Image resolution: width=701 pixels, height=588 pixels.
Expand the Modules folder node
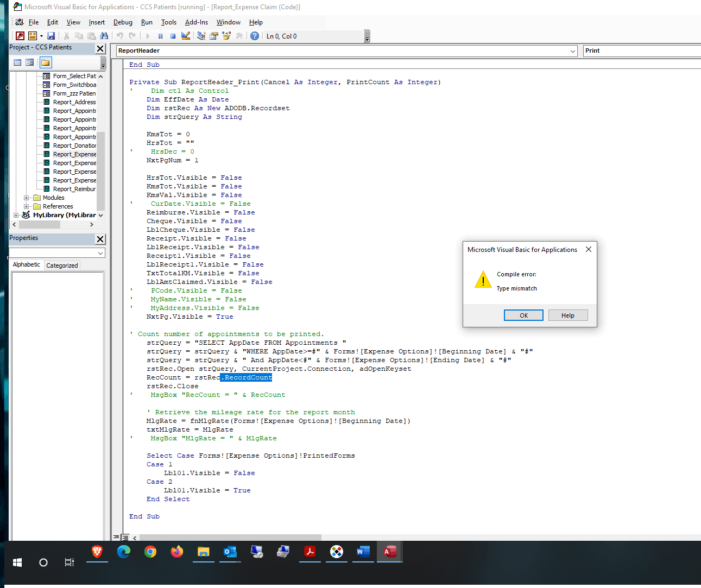click(26, 198)
